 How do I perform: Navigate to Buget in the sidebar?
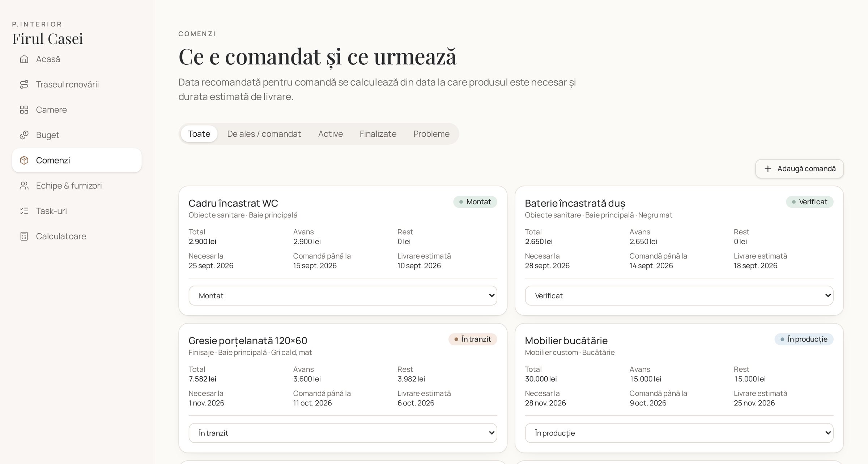coord(77,135)
